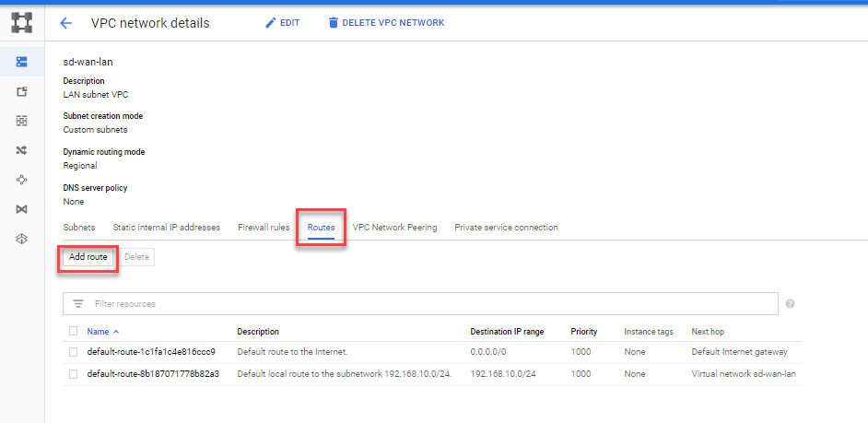The image size is (868, 423).
Task: Open the VPC Network Peering tab
Action: click(394, 228)
